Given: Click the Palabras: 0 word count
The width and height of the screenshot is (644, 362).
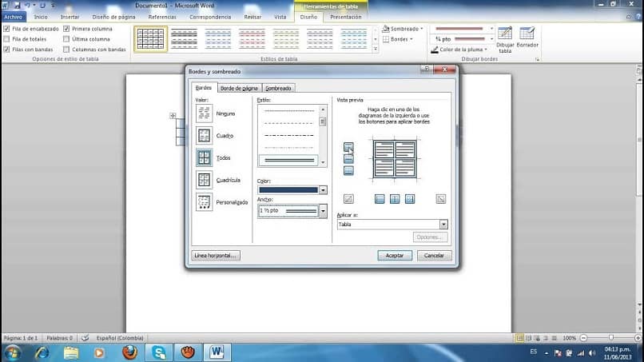Looking at the screenshot, I should pyautogui.click(x=60, y=338).
